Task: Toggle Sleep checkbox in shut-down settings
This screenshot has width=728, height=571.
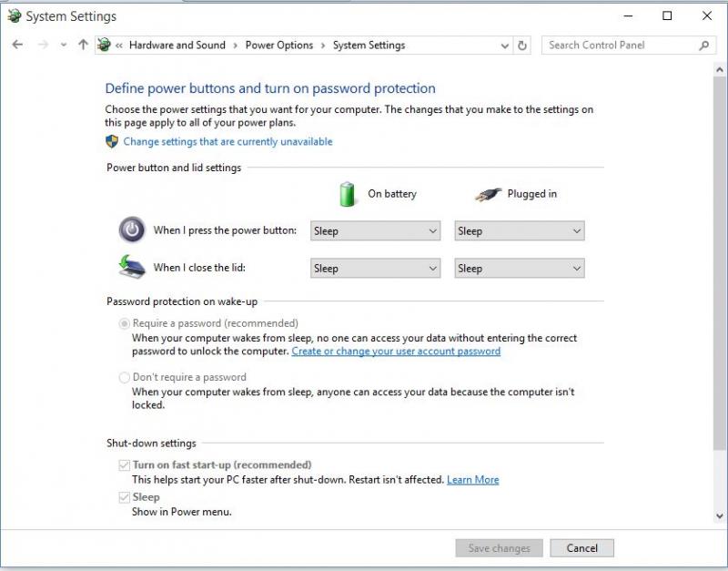Action: [x=124, y=497]
